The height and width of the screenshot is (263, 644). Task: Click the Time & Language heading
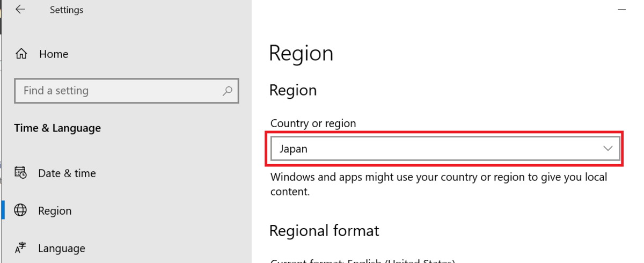coord(57,128)
